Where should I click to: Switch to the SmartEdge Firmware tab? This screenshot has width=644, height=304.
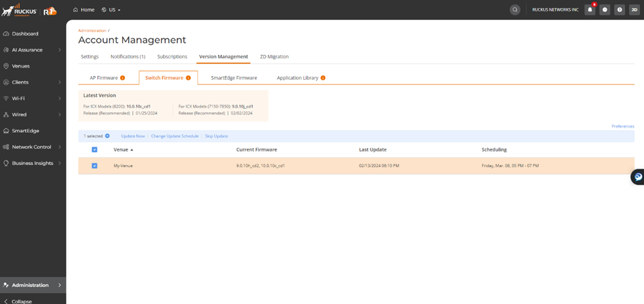click(x=234, y=77)
